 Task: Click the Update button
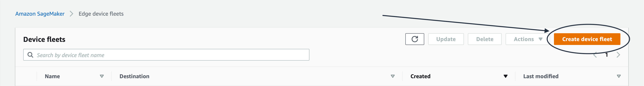coord(445,39)
